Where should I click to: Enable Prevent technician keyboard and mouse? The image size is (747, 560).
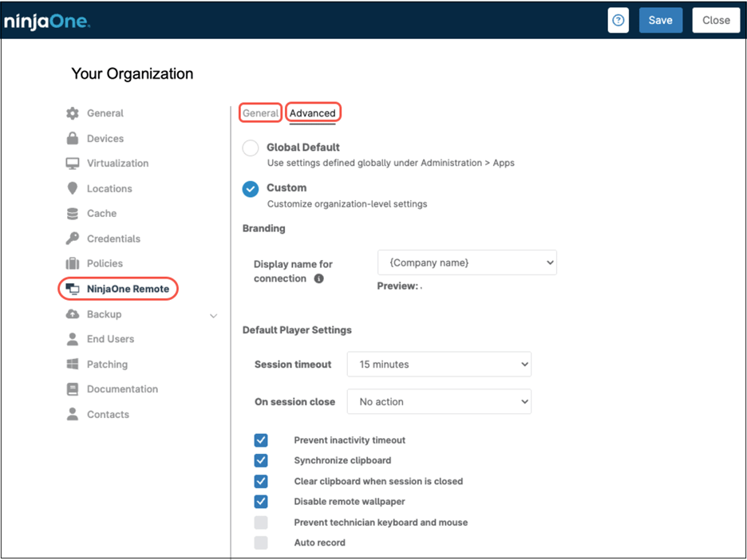(261, 522)
